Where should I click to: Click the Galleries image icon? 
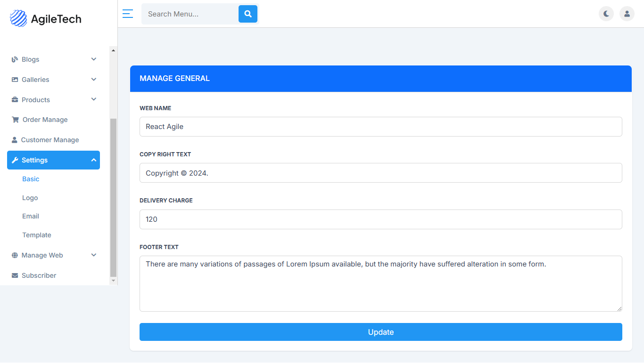(15, 80)
